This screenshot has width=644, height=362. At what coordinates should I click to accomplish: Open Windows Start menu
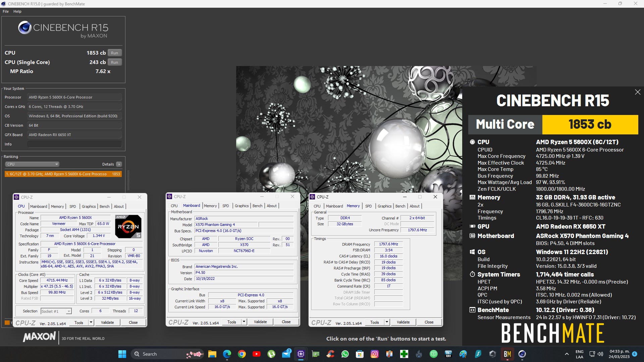[122, 354]
